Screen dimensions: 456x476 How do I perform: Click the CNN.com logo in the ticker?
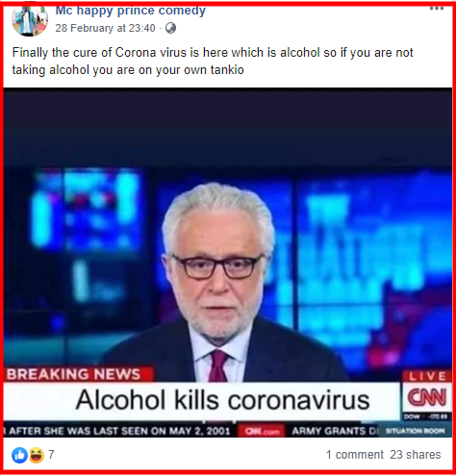pos(262,431)
